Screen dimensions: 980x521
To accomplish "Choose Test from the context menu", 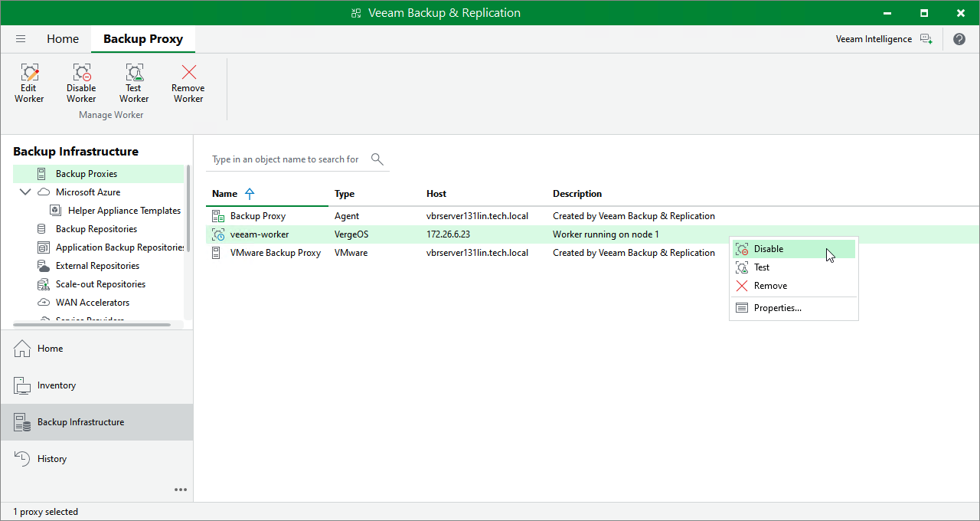I will pyautogui.click(x=793, y=267).
